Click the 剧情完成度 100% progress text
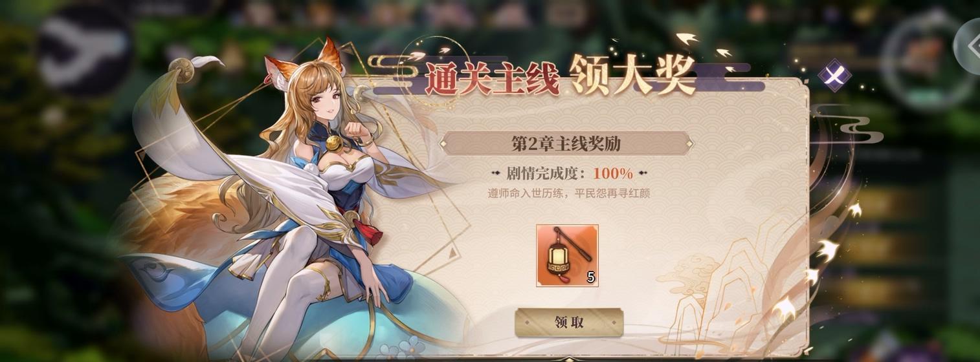The height and width of the screenshot is (362, 980). [x=570, y=173]
